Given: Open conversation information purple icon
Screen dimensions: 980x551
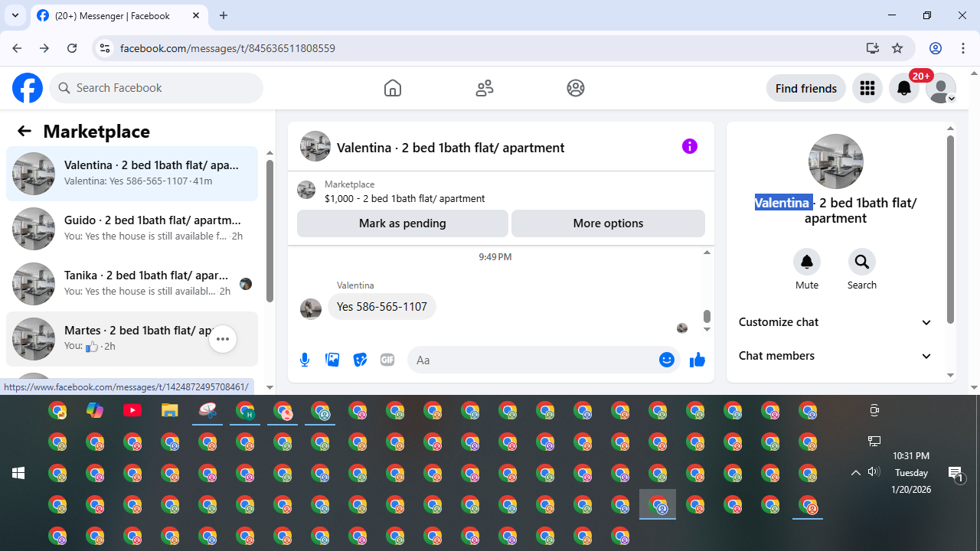Looking at the screenshot, I should pyautogui.click(x=690, y=146).
